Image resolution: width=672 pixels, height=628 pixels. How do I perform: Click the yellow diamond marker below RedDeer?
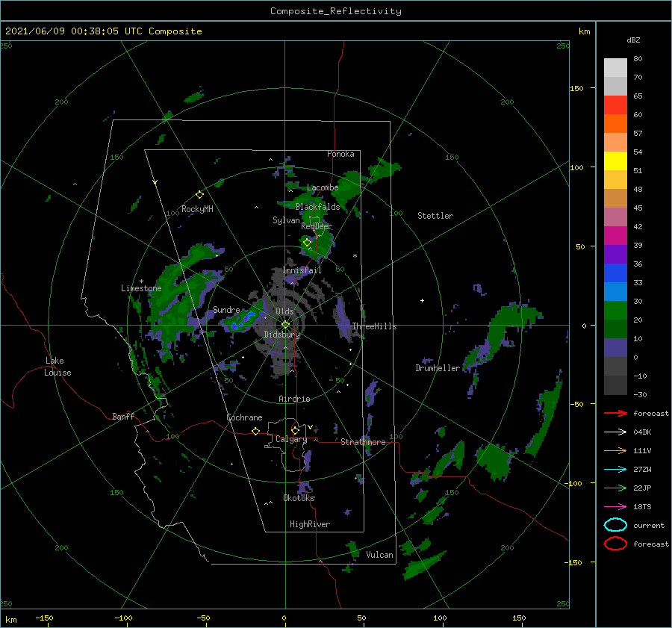click(x=307, y=243)
